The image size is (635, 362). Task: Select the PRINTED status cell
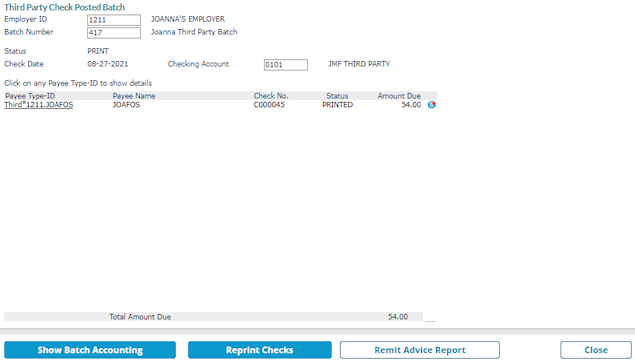coord(337,105)
